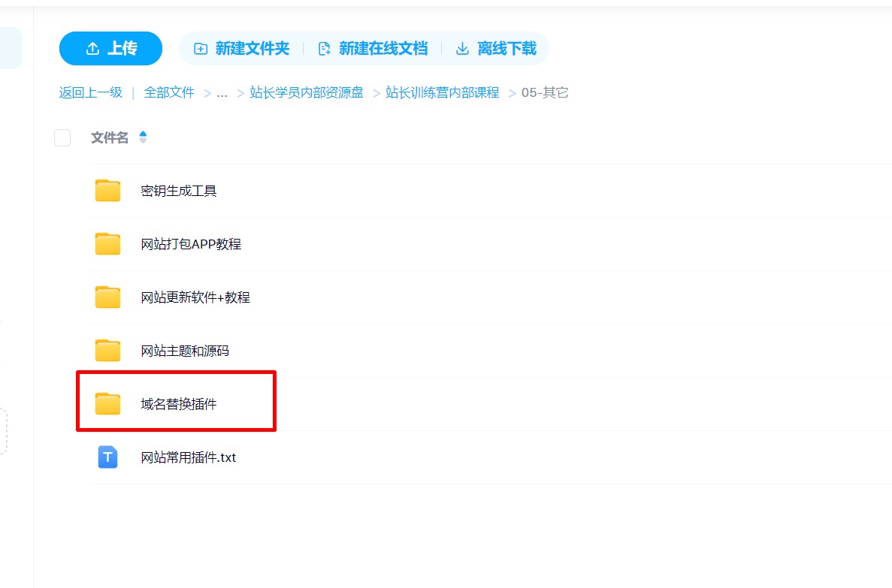Click the 密钥生成工具 folder icon
Screen dimensions: 892x588
[108, 191]
